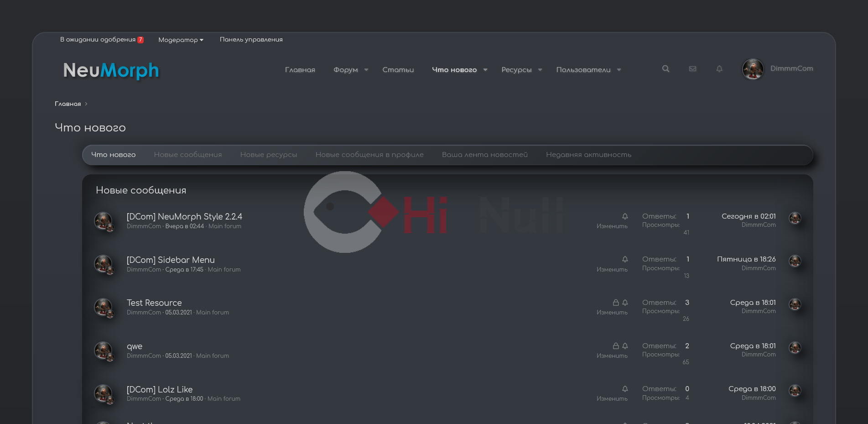Open Что нового in main navigation
The image size is (868, 424).
coord(454,70)
